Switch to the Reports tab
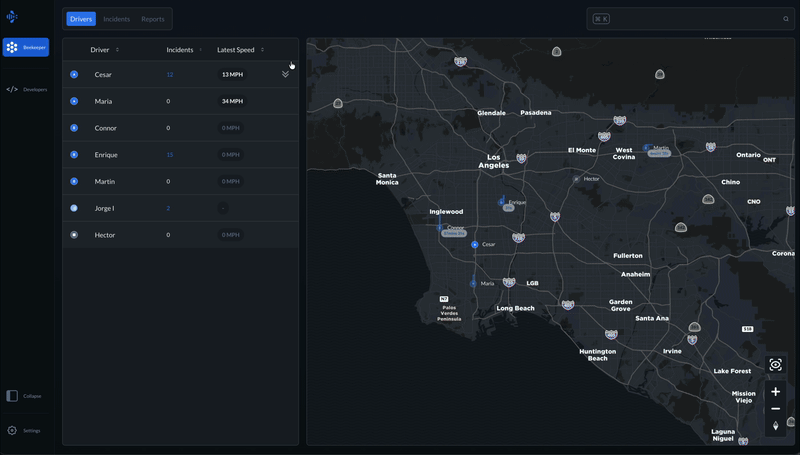Image resolution: width=800 pixels, height=455 pixels. tap(153, 19)
